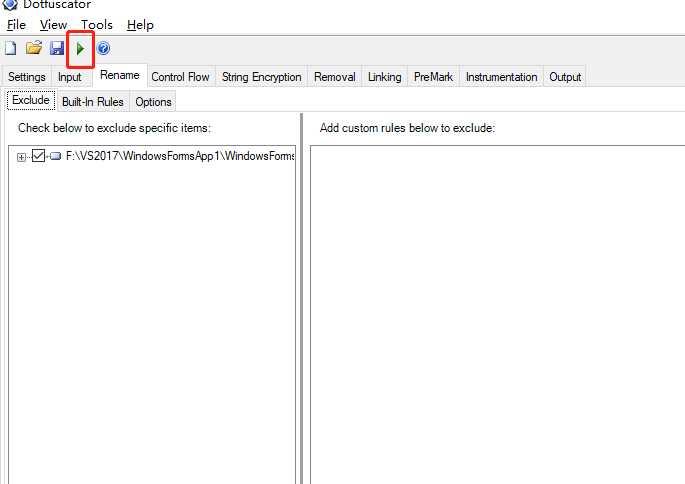The width and height of the screenshot is (685, 484).
Task: Open the Built-In Rules sub-tab
Action: click(93, 102)
